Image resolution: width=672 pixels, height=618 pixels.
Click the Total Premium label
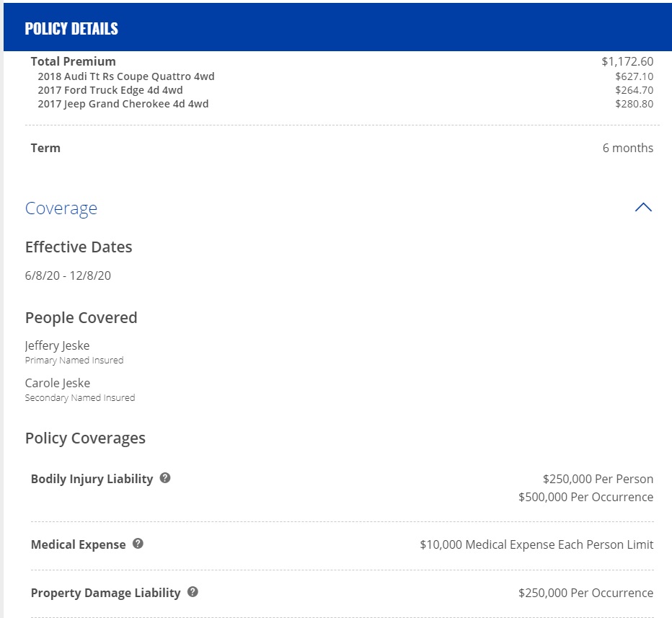[74, 61]
